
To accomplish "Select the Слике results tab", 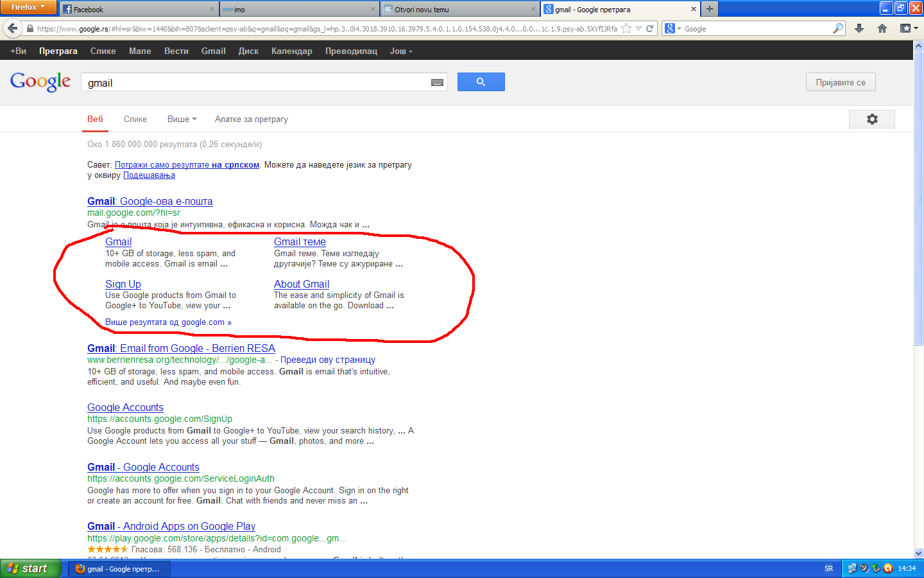I will click(135, 119).
